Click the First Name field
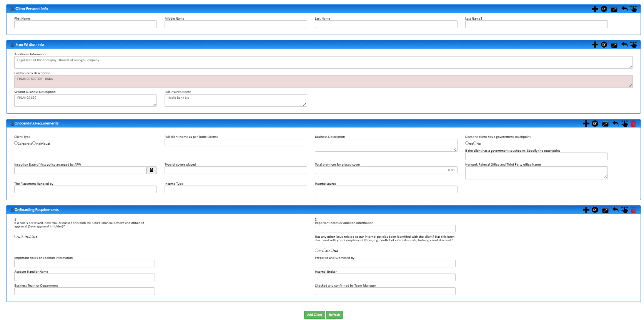Image resolution: width=644 pixels, height=320 pixels. click(85, 24)
